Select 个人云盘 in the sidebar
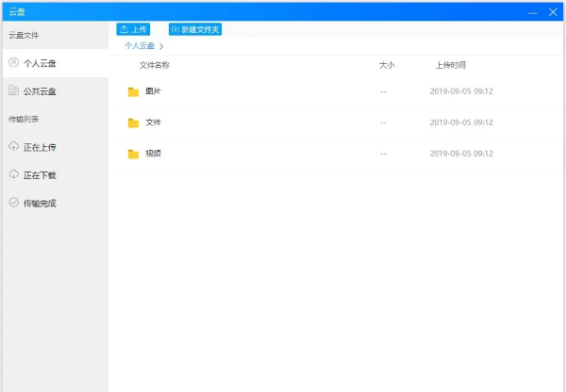This screenshot has height=392, width=566. 56,63
